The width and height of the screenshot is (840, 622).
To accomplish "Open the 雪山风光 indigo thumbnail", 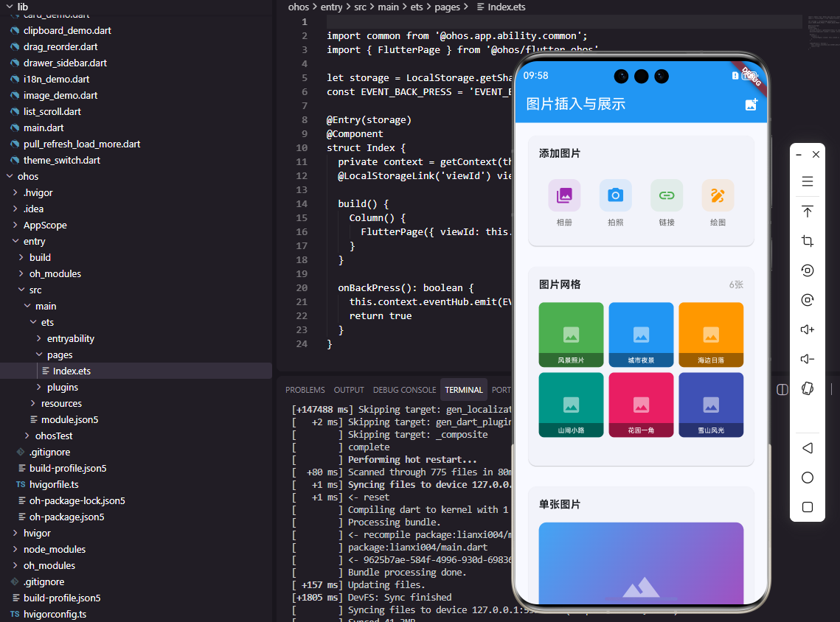I will click(x=711, y=405).
